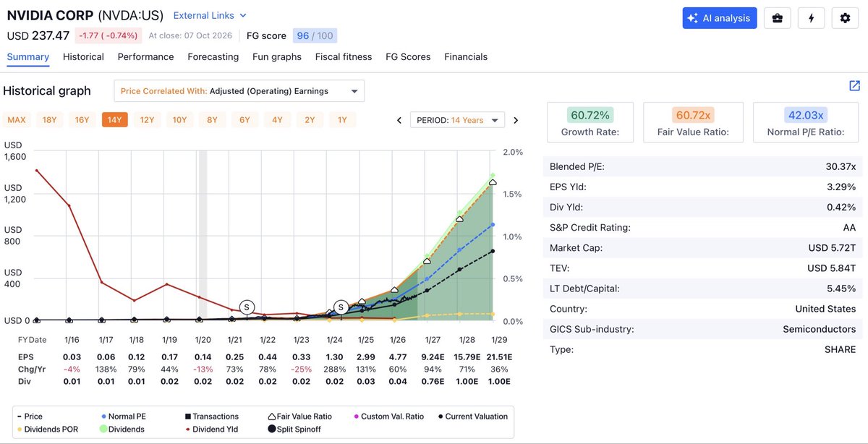868x444 pixels.
Task: Click the split marker S near 1/24
Action: [x=341, y=307]
